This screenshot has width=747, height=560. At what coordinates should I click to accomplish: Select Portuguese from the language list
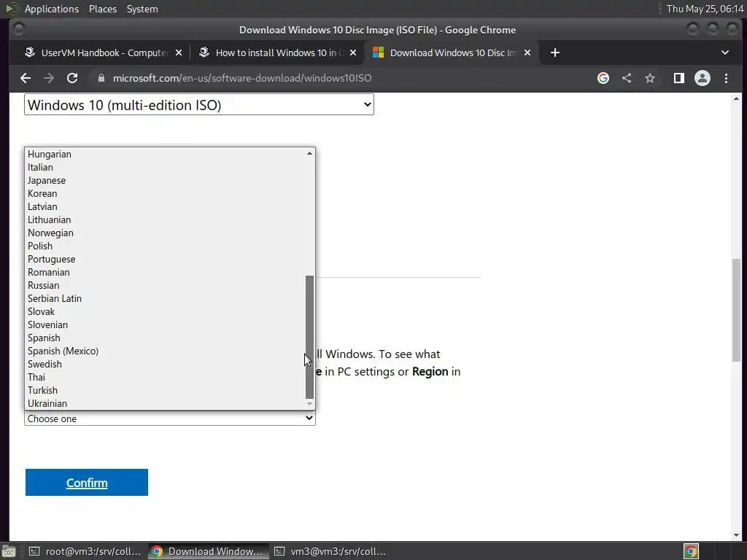[x=166, y=259]
